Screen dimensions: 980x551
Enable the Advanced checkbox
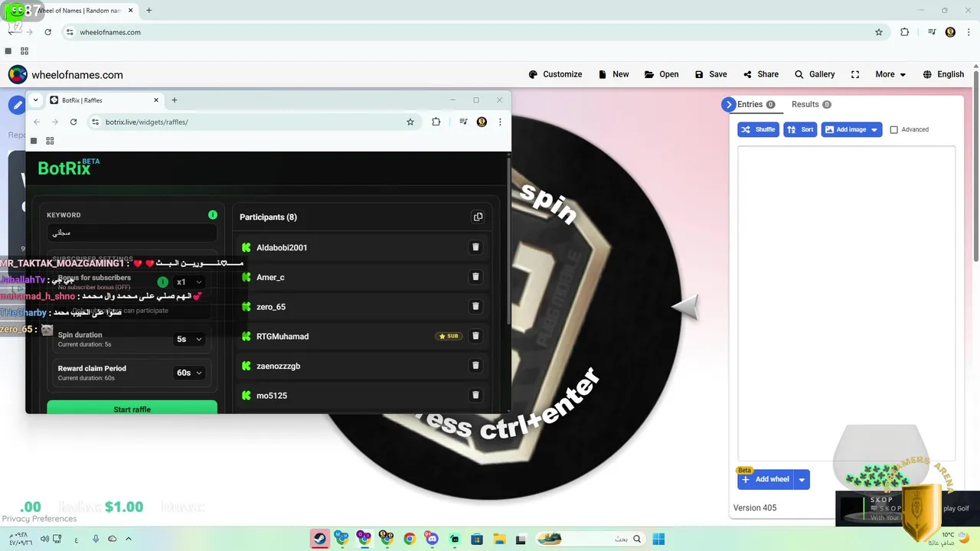point(893,129)
